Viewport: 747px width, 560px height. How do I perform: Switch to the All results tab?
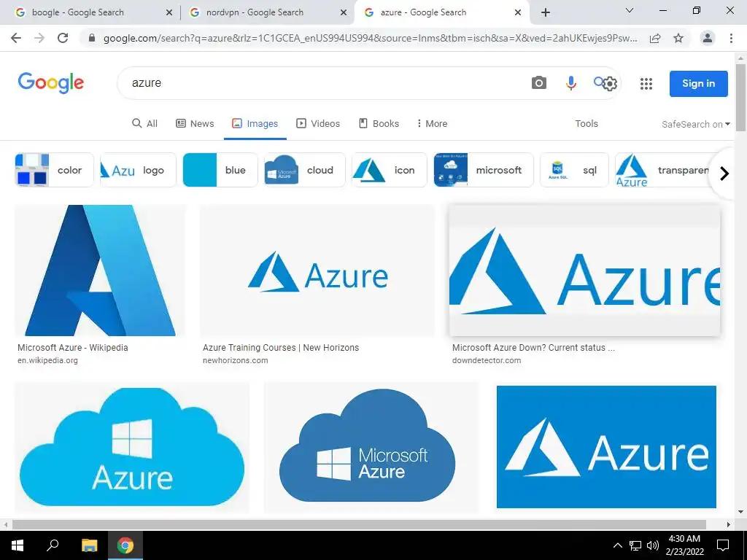point(144,124)
